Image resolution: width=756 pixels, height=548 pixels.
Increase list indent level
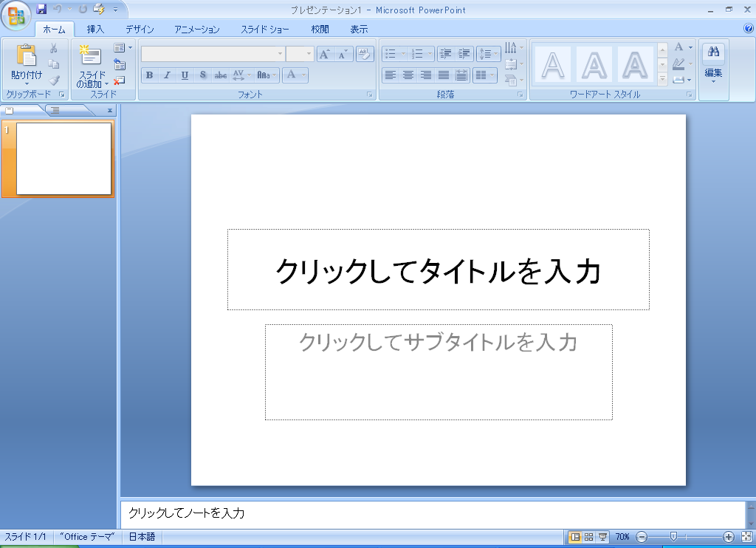coord(464,54)
